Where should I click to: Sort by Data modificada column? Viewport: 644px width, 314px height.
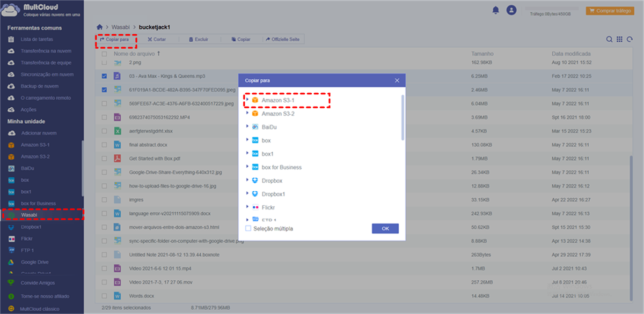click(x=571, y=54)
